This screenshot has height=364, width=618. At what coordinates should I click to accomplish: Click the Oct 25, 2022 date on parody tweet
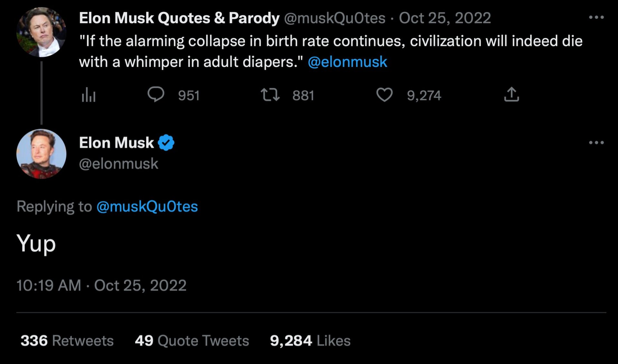pos(445,18)
